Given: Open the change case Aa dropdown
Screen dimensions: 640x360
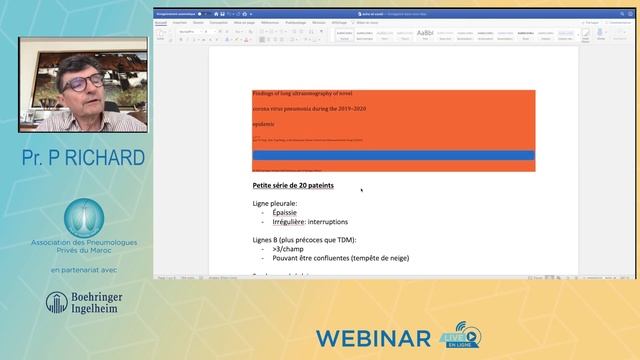Looking at the screenshot, I should 238,32.
